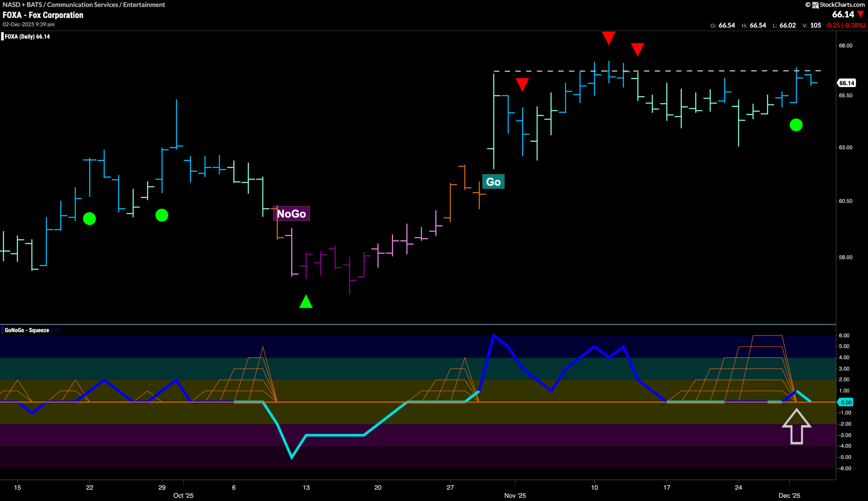This screenshot has width=868, height=501.
Task: Expand the FOXA (Daily) legend entry
Action: pos(26,36)
